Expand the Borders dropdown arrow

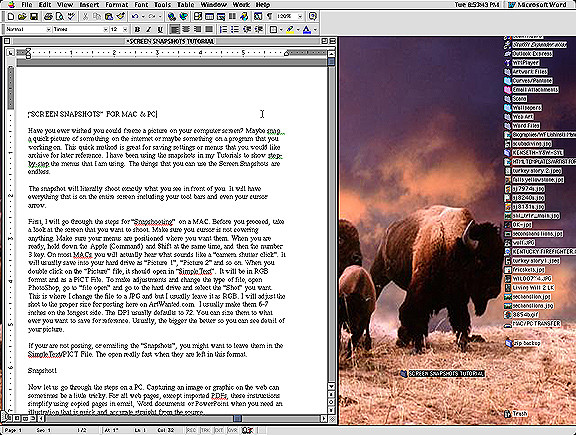click(x=281, y=29)
